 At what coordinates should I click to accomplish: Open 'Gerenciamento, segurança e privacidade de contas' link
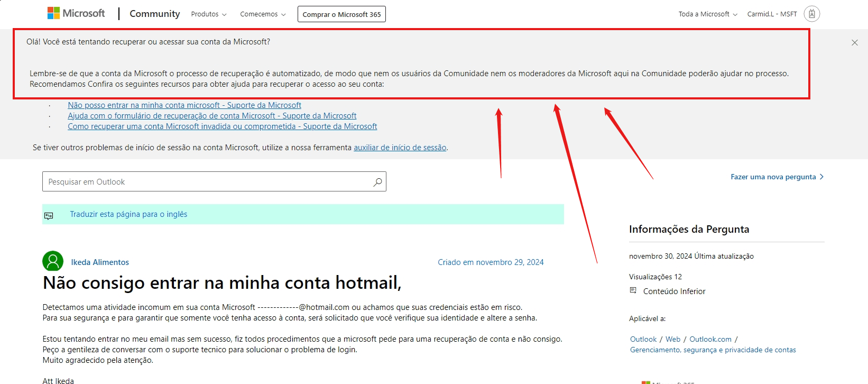(x=713, y=350)
